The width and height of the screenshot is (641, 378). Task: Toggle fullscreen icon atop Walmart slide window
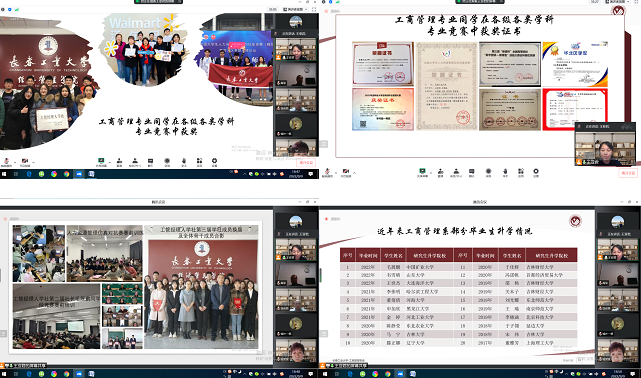click(x=314, y=9)
